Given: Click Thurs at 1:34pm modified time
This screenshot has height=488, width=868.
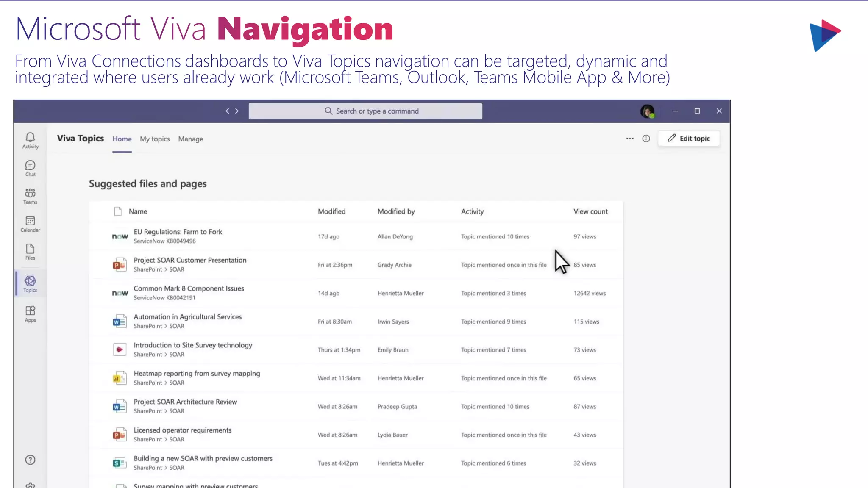Looking at the screenshot, I should click(339, 350).
